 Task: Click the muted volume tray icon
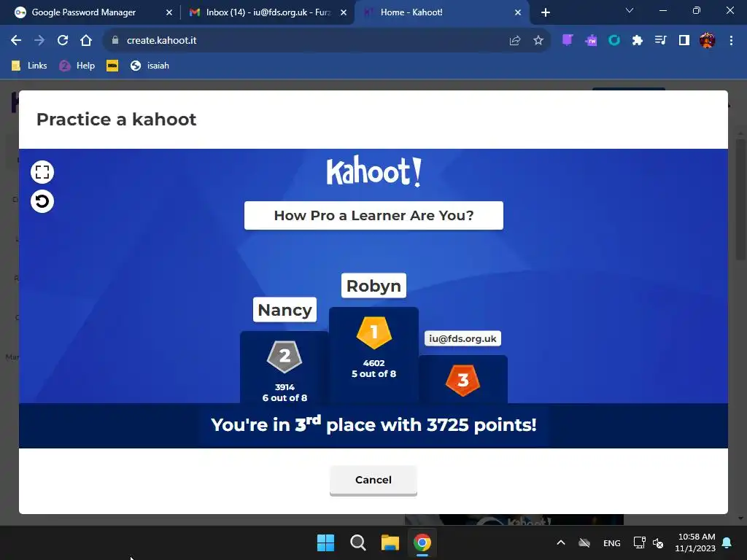tap(658, 542)
